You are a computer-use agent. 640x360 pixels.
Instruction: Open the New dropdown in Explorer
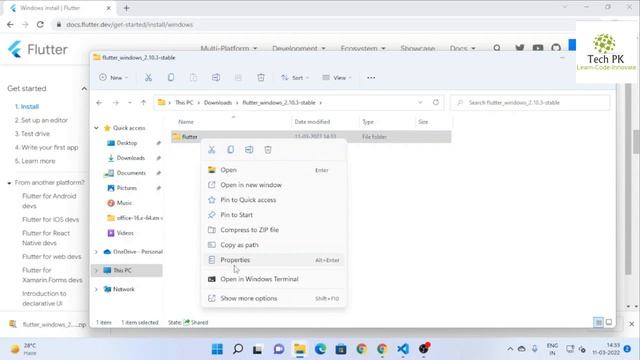113,78
